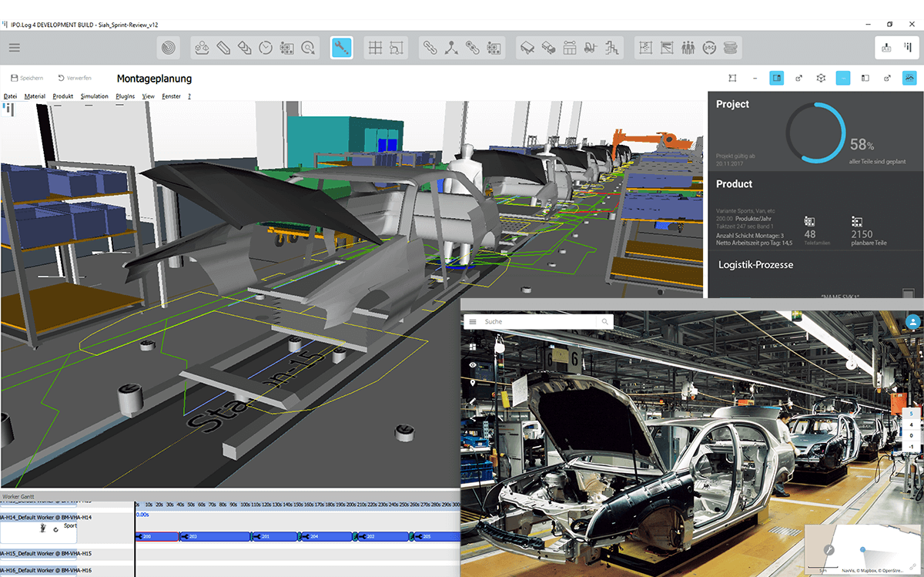
Task: Open the Simulation menu
Action: (x=95, y=96)
